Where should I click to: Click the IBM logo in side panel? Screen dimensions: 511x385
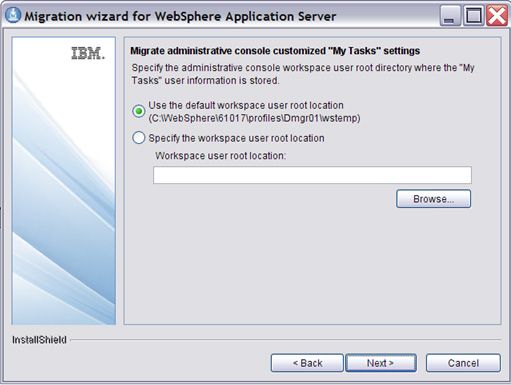tap(88, 53)
